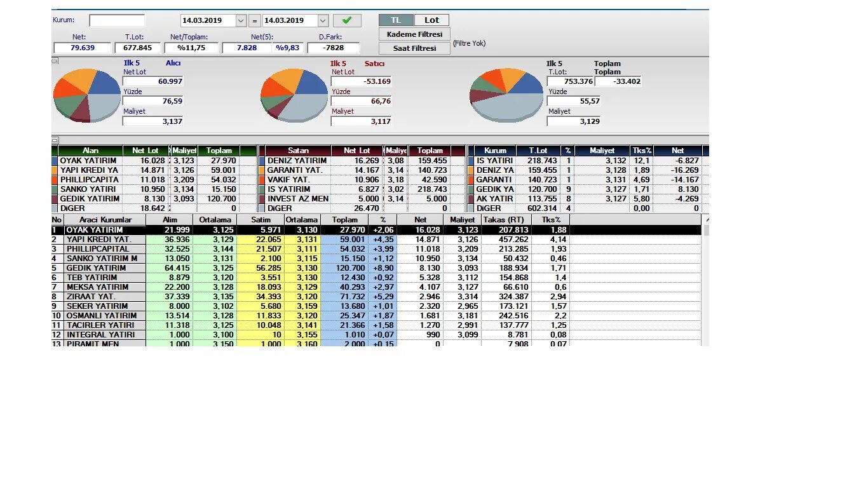Click the T.Lot value field 677.845

click(138, 48)
